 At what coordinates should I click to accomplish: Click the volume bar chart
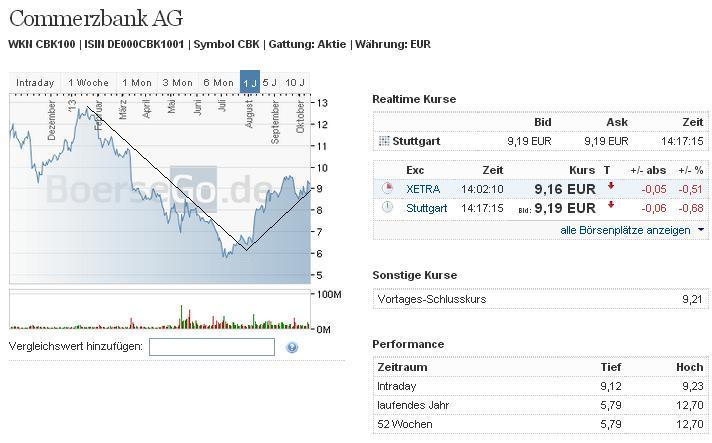tap(160, 310)
